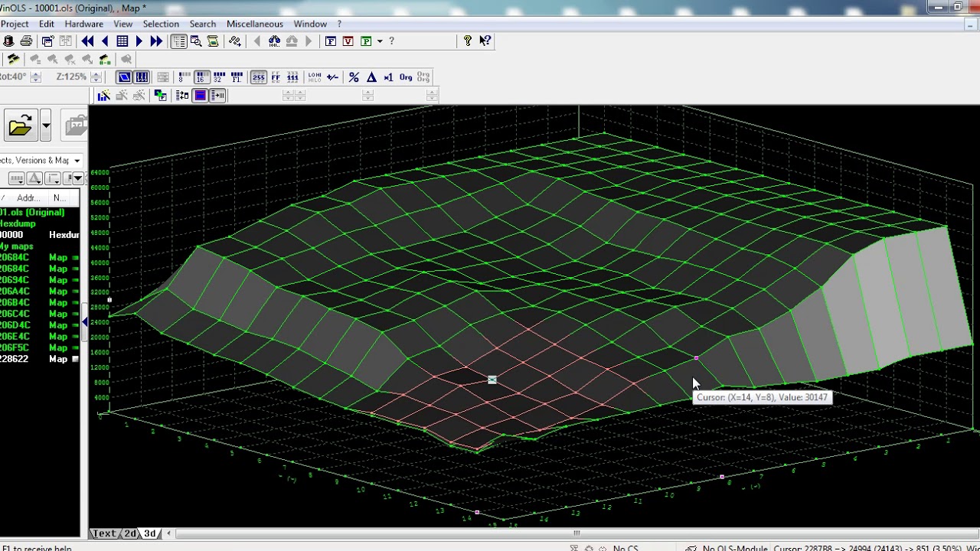Image resolution: width=980 pixels, height=551 pixels.
Task: Open the View menu
Action: point(122,24)
